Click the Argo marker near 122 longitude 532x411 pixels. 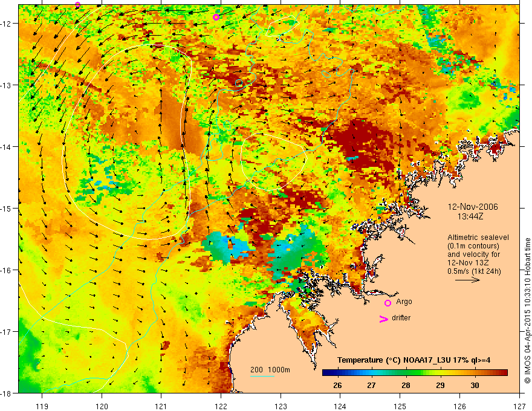(x=216, y=18)
